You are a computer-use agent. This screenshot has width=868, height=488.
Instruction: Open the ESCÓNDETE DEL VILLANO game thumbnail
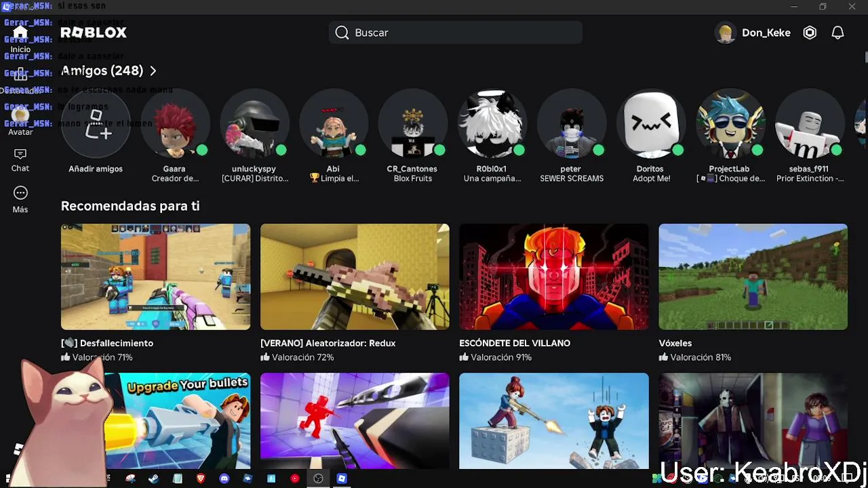point(554,277)
